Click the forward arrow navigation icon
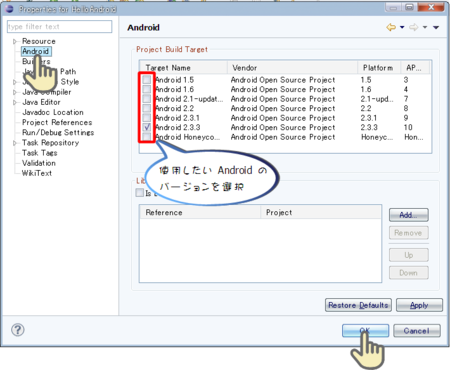The height and width of the screenshot is (370, 450). click(414, 27)
